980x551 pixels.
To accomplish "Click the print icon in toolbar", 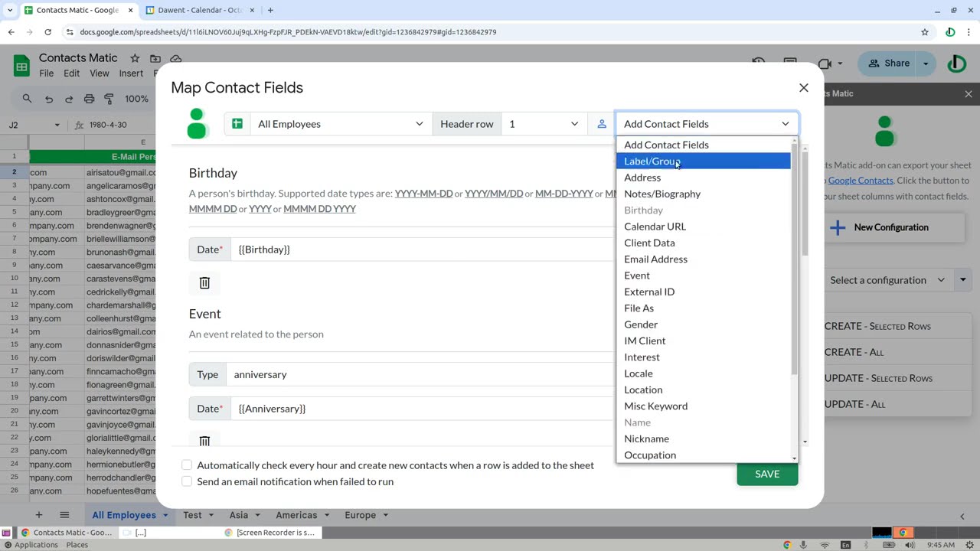I will [89, 99].
